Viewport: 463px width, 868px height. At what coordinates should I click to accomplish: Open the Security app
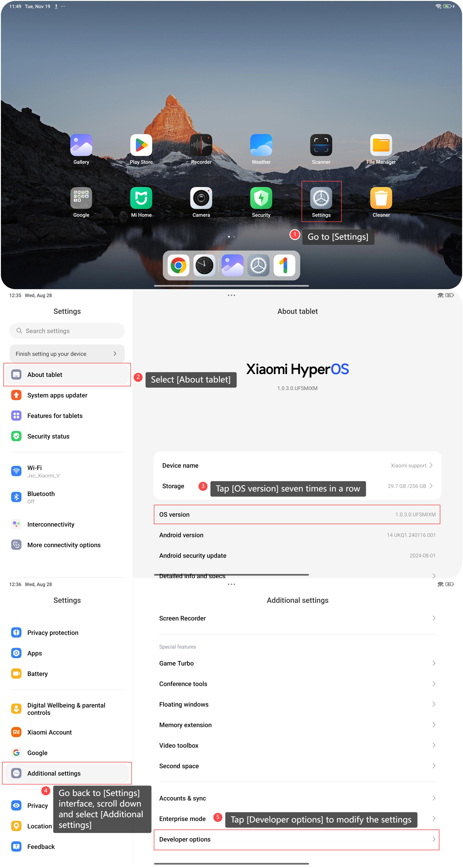pyautogui.click(x=261, y=198)
